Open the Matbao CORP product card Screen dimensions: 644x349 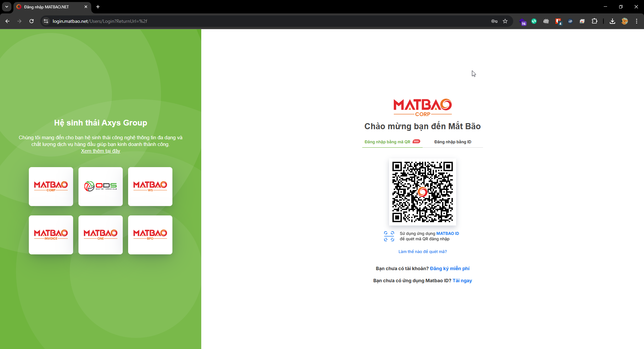[51, 186]
